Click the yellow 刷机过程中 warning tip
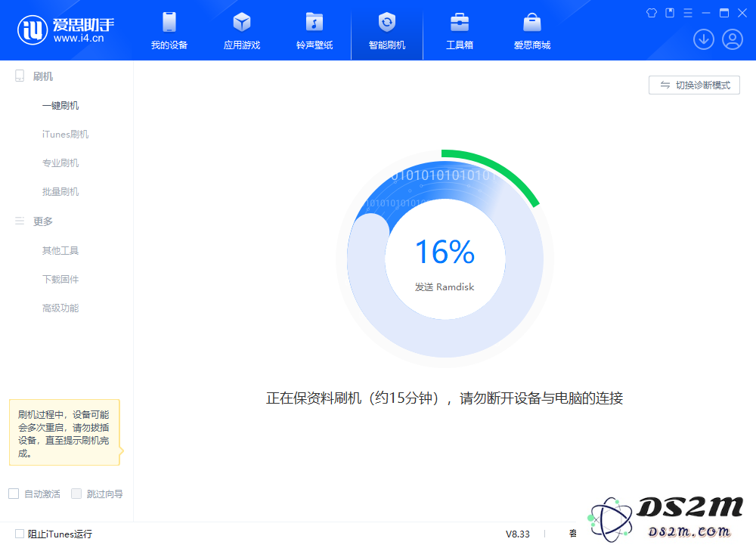This screenshot has width=756, height=545. [x=64, y=432]
